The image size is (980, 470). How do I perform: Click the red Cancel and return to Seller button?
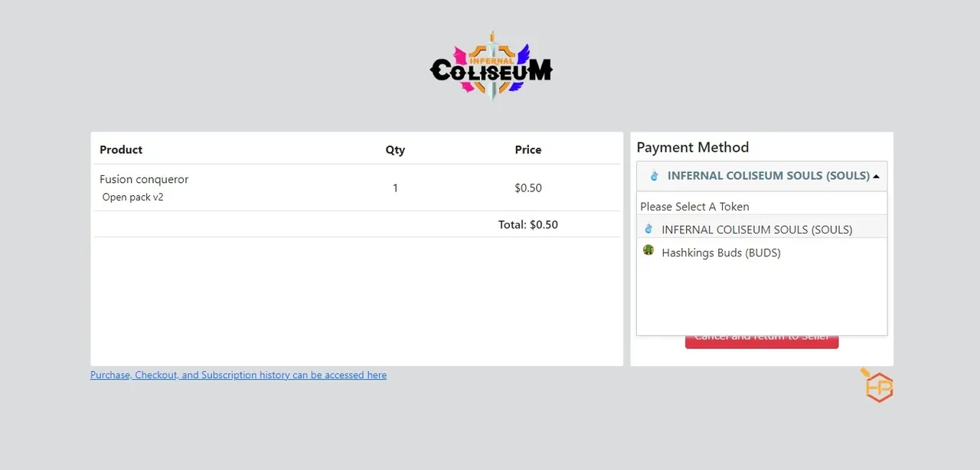(762, 341)
